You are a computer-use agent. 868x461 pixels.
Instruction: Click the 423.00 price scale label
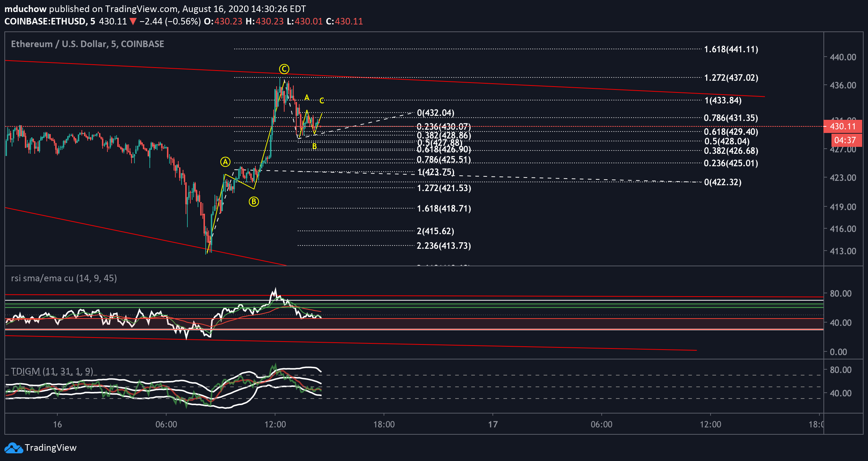tap(843, 178)
